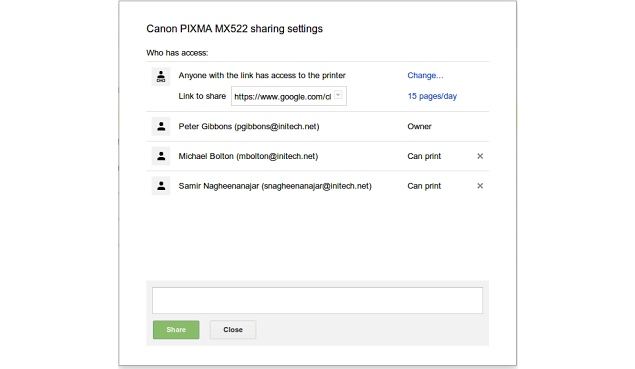Click the 'Who has access:' heading
635x369 pixels.
click(177, 53)
